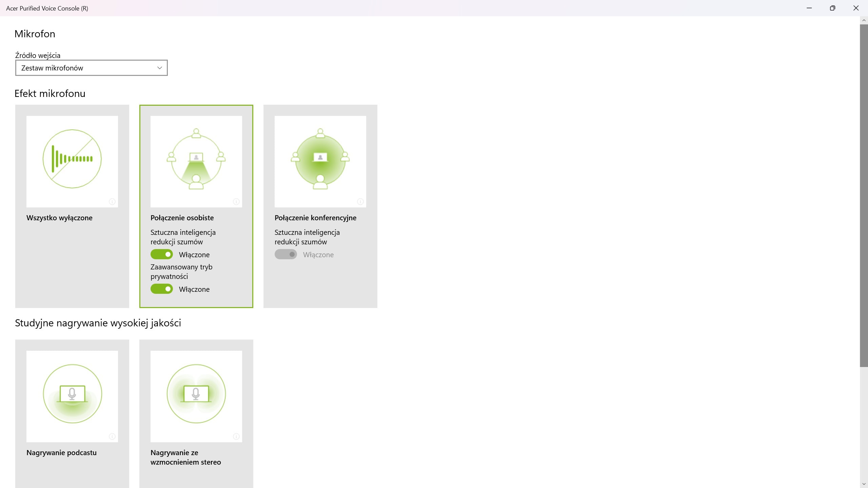Screen dimensions: 868x488
Task: Click the vertical scrollbar thumb
Action: tap(864, 195)
